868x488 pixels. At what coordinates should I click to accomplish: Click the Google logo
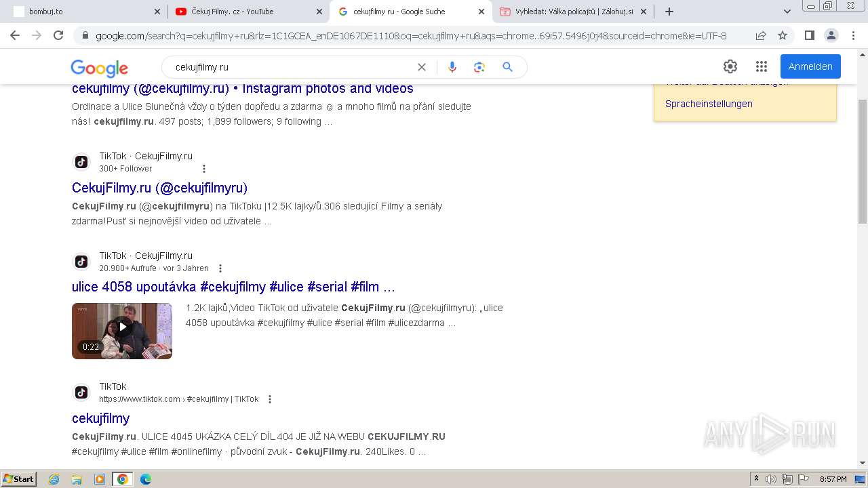[x=99, y=68]
